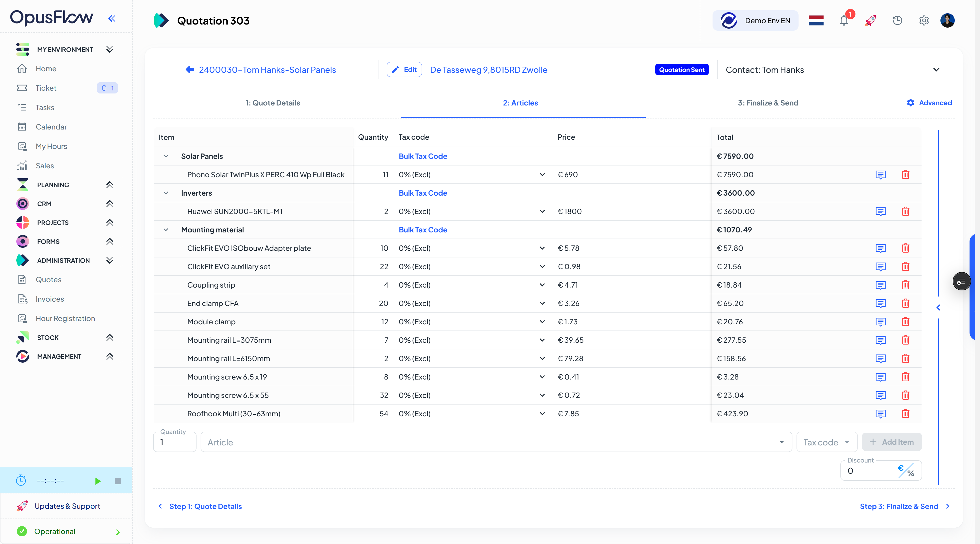This screenshot has height=544, width=980.
Task: Collapse the ADMINISTRATION section
Action: tap(109, 261)
